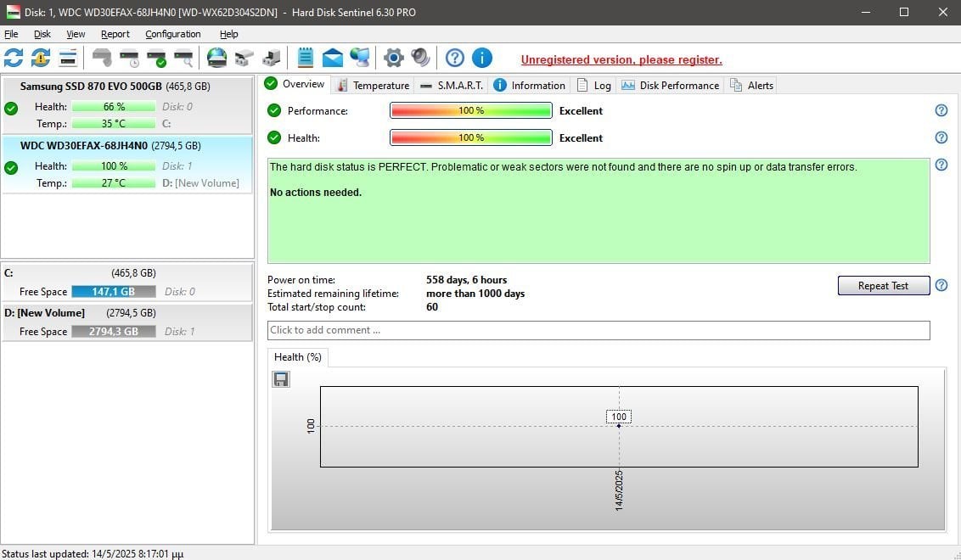The height and width of the screenshot is (560, 961).
Task: Click the blue info toolbar icon
Action: coord(482,58)
